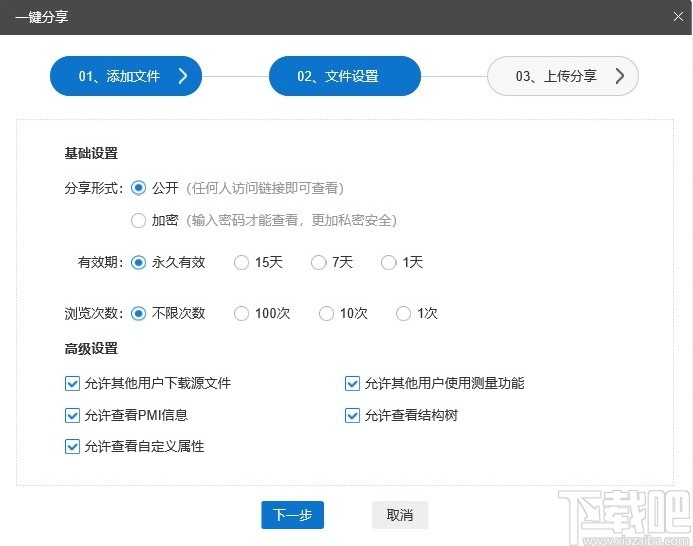Click the hint 任何人访问链接即可查看
Screen dimensions: 693x546
click(x=265, y=188)
